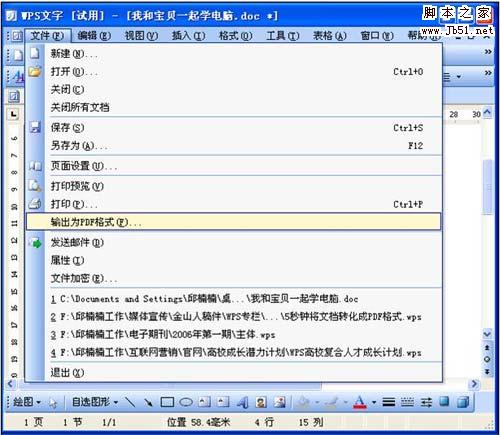Select the Rectangle shape tool
The image size is (500, 435).
(x=167, y=402)
